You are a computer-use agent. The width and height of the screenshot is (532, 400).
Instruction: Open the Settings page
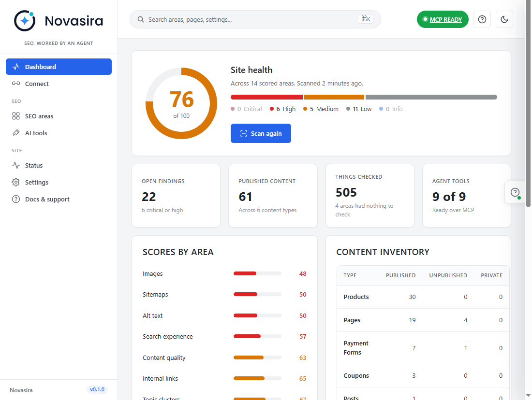59,182
